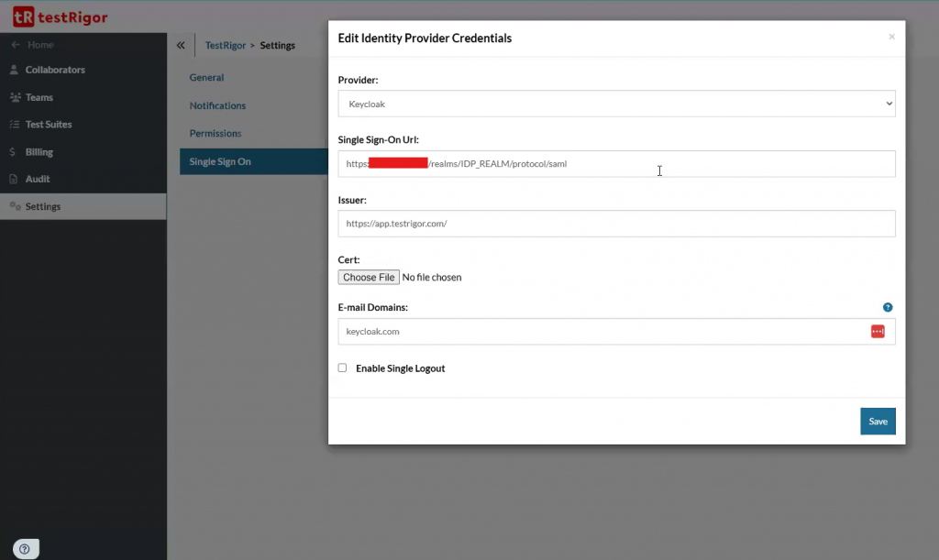Click the red password manager icon in domains field
939x560 pixels.
[x=878, y=331]
